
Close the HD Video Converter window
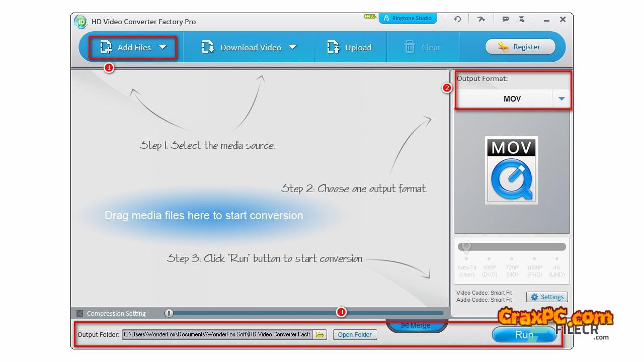click(563, 19)
